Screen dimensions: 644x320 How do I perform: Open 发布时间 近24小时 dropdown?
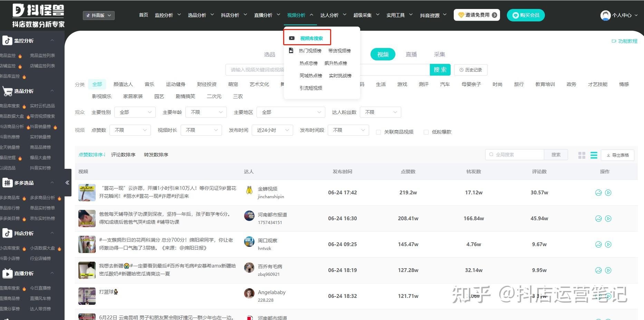point(272,130)
